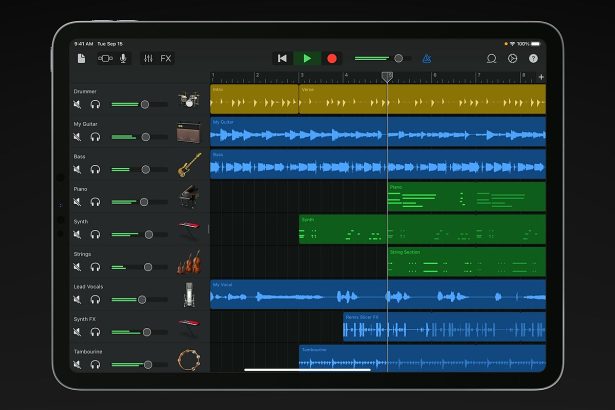Solo the Drummer track with headphones icon

pyautogui.click(x=95, y=104)
